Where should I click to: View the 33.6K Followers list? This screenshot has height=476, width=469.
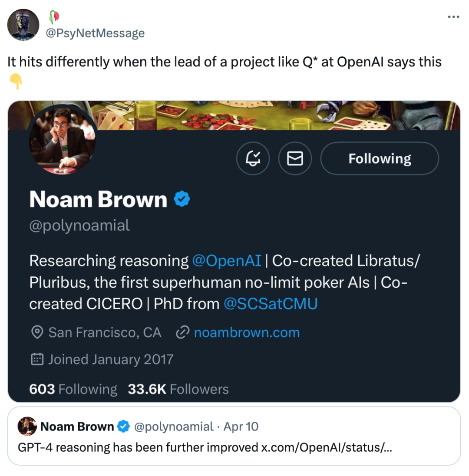178,389
